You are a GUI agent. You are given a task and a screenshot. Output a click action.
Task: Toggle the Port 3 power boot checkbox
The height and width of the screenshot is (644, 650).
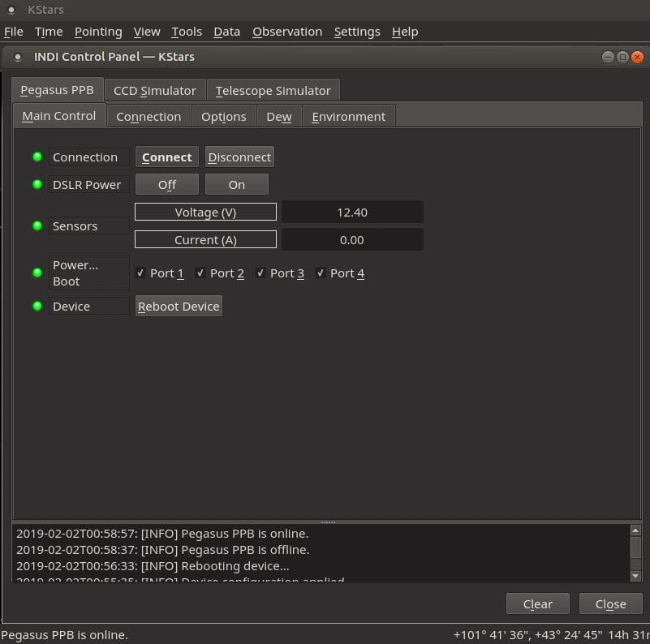[x=260, y=273]
